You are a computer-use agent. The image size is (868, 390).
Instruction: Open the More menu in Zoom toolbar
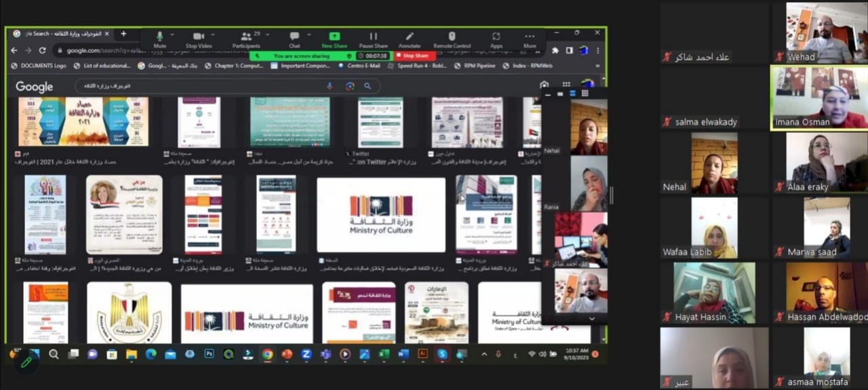[x=530, y=37]
